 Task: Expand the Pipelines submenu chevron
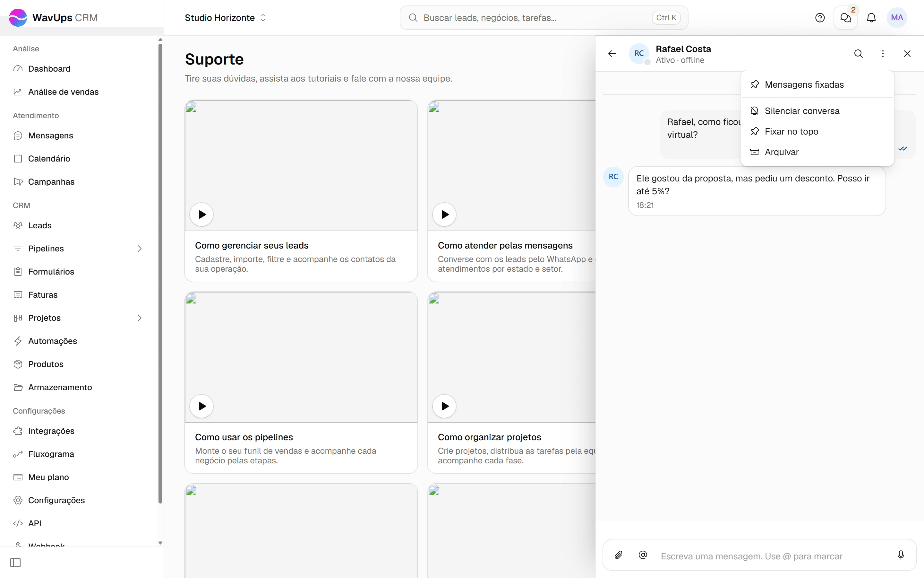139,249
